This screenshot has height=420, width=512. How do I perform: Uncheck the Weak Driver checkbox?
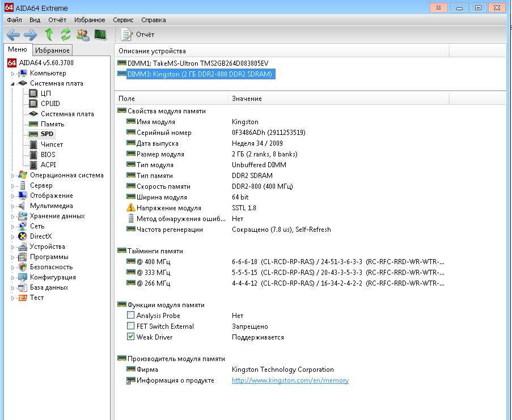click(x=130, y=337)
